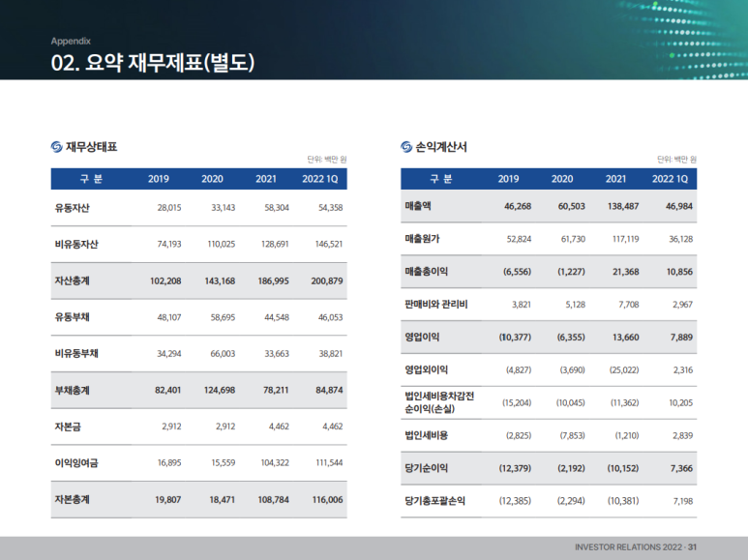Click the 매출총이익 row label

click(x=427, y=272)
